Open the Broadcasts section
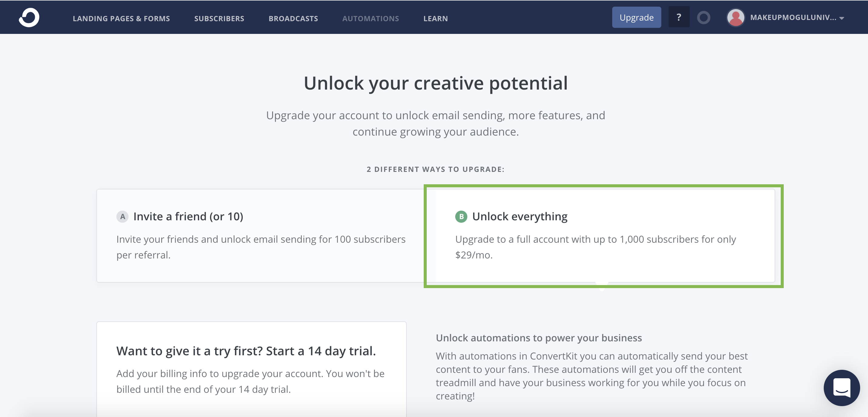This screenshot has width=868, height=417. (x=293, y=18)
